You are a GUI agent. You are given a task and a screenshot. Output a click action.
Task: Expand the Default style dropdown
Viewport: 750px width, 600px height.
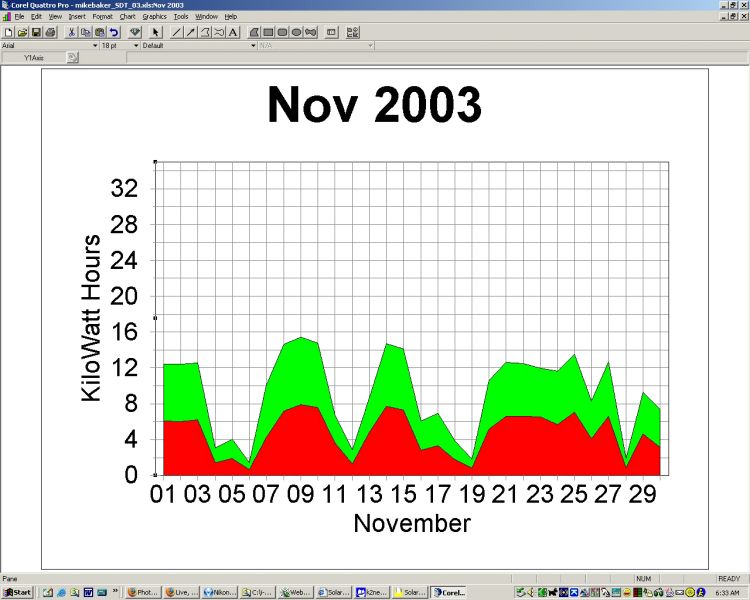pyautogui.click(x=253, y=45)
